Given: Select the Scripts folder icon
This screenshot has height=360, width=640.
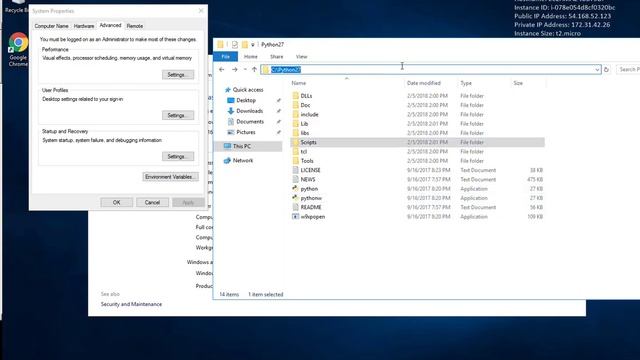Looking at the screenshot, I should (296, 142).
